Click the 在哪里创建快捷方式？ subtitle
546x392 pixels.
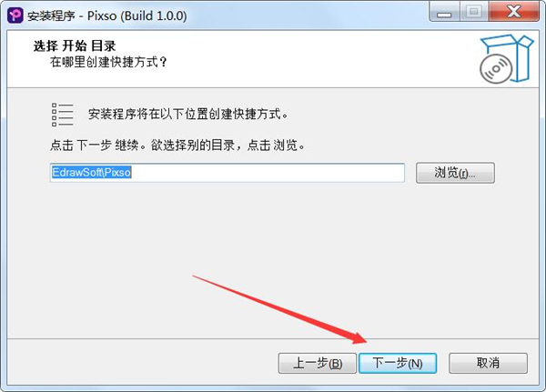pyautogui.click(x=108, y=62)
